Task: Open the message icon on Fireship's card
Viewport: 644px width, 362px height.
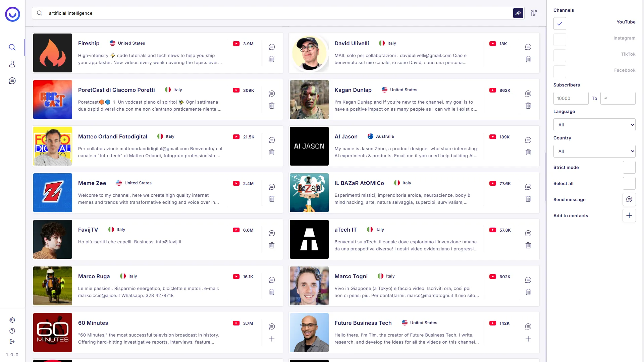Action: click(272, 47)
